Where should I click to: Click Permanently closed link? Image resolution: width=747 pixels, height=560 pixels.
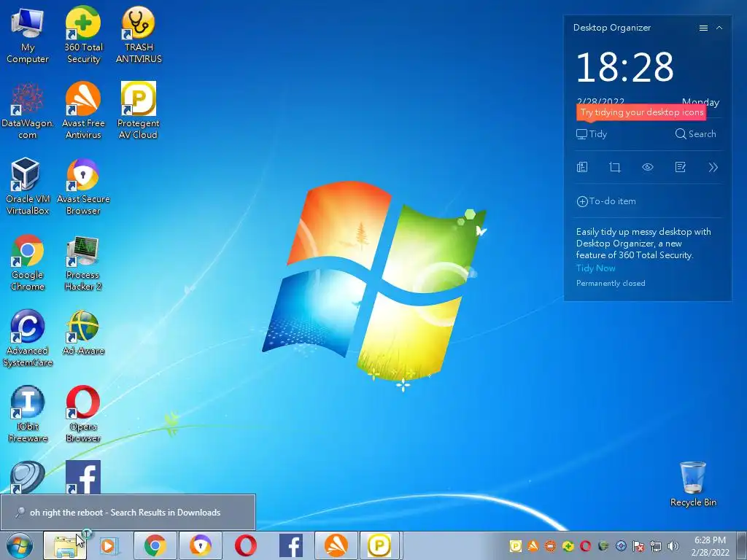(611, 284)
